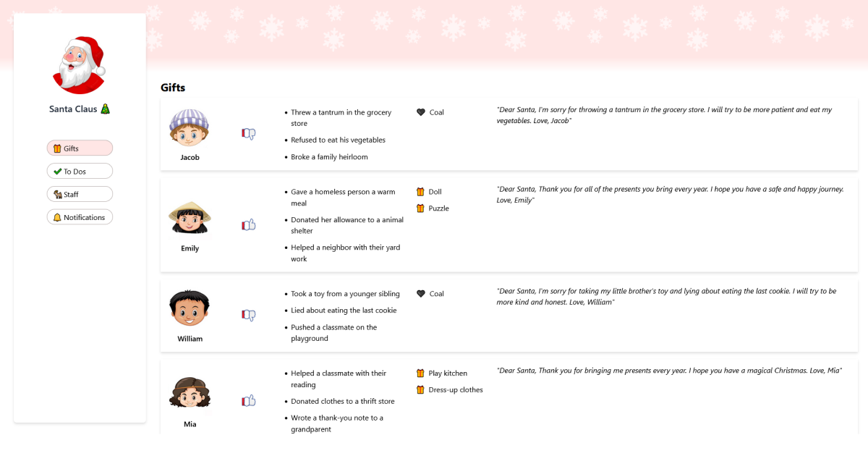Viewport: 868px width, 456px height.
Task: Click Mia's thumbs-up icon
Action: click(249, 401)
